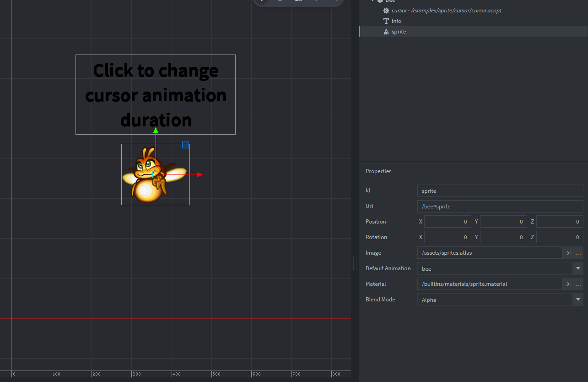
Task: Grab the green Y-axis move arrow
Action: tap(156, 131)
